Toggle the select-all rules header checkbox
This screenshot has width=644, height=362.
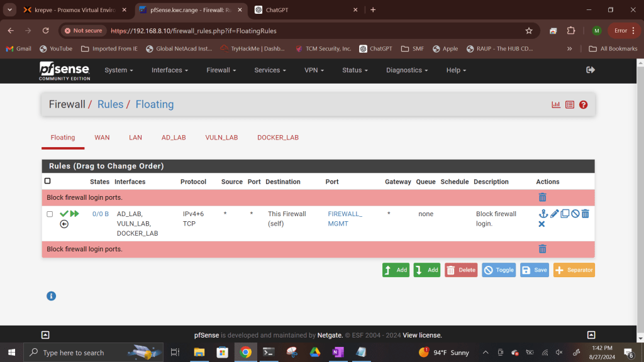(x=47, y=181)
